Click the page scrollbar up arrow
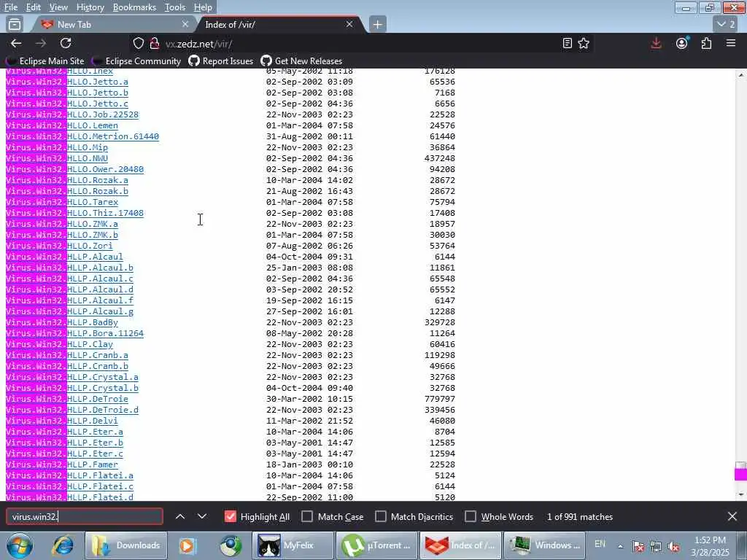 pos(741,75)
